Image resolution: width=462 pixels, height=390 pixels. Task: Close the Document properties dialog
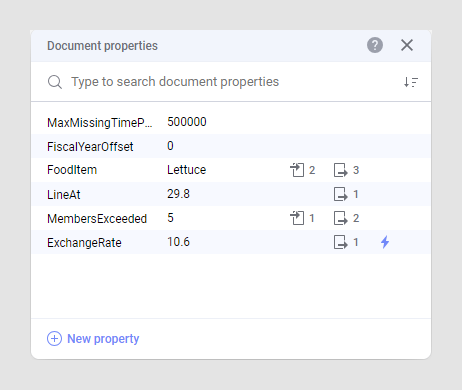(407, 45)
